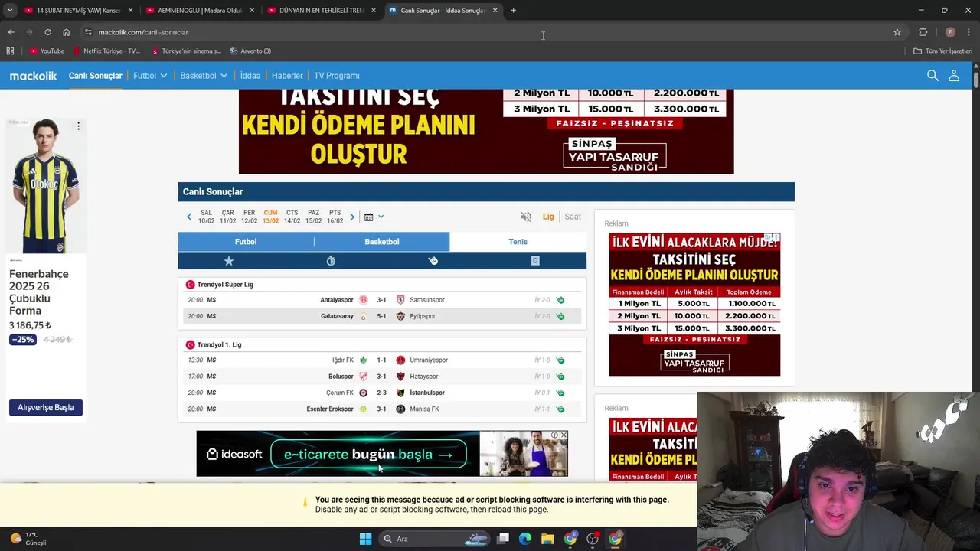
Task: Open the calendar date picker icon
Action: coord(368,217)
